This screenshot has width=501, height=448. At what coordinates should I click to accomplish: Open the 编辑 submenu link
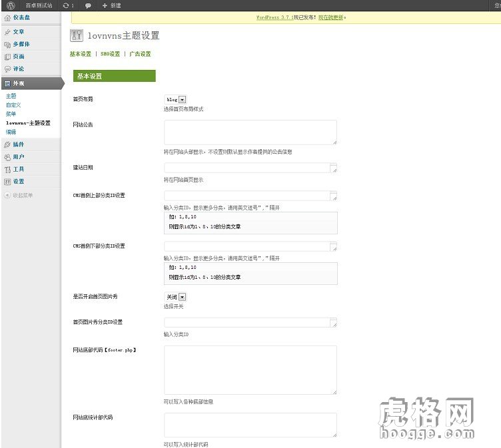pos(11,132)
